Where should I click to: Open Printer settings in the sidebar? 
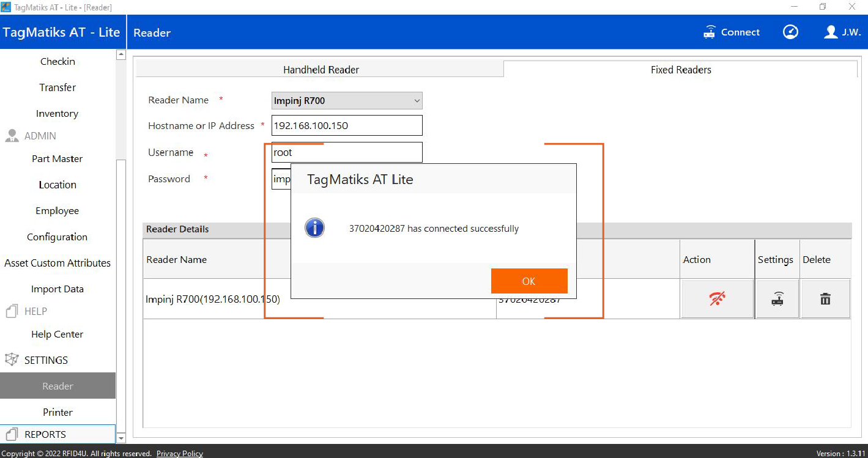click(x=57, y=412)
